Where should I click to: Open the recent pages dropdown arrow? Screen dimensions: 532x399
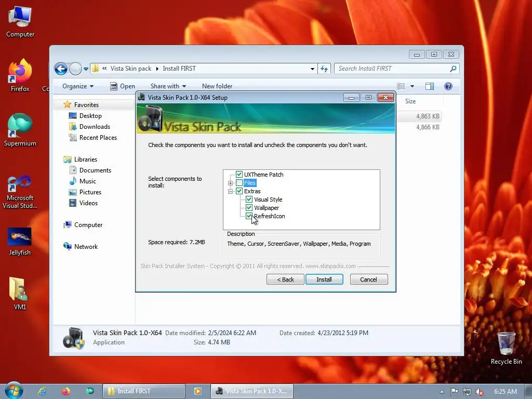[x=86, y=69]
